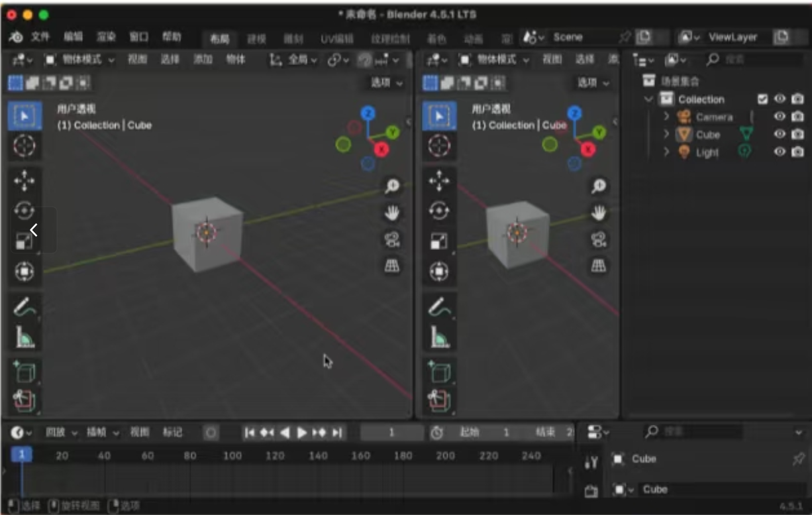
Task: Disable Cube in renders via camera icon
Action: [797, 134]
